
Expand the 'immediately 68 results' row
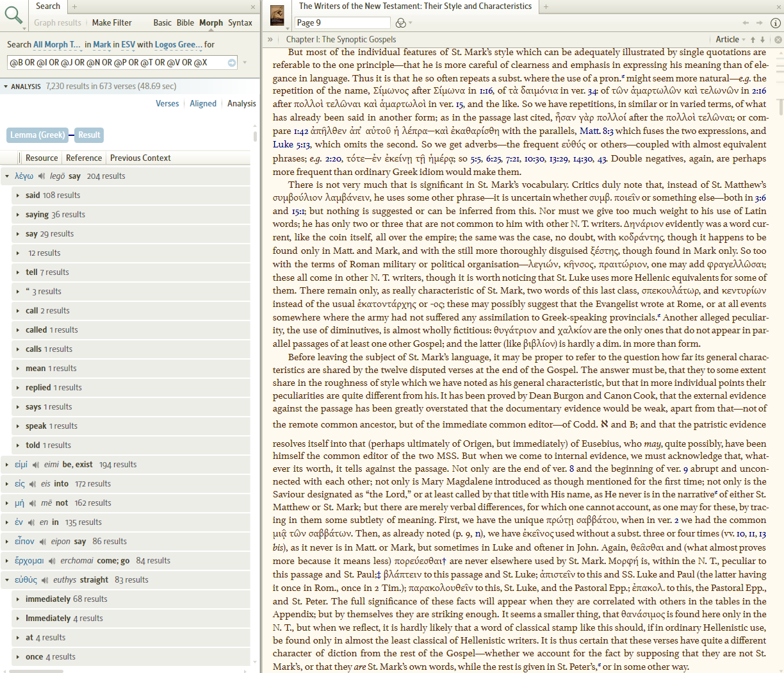tap(17, 599)
